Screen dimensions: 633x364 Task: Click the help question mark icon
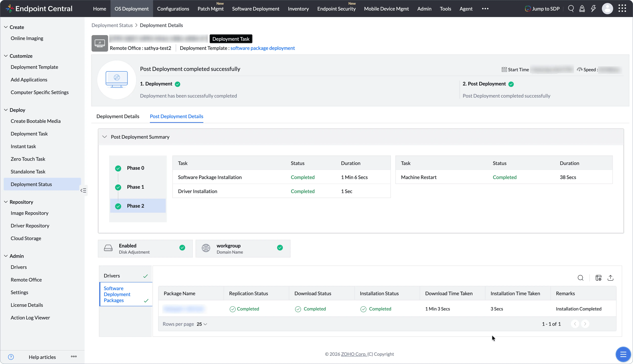point(11,357)
